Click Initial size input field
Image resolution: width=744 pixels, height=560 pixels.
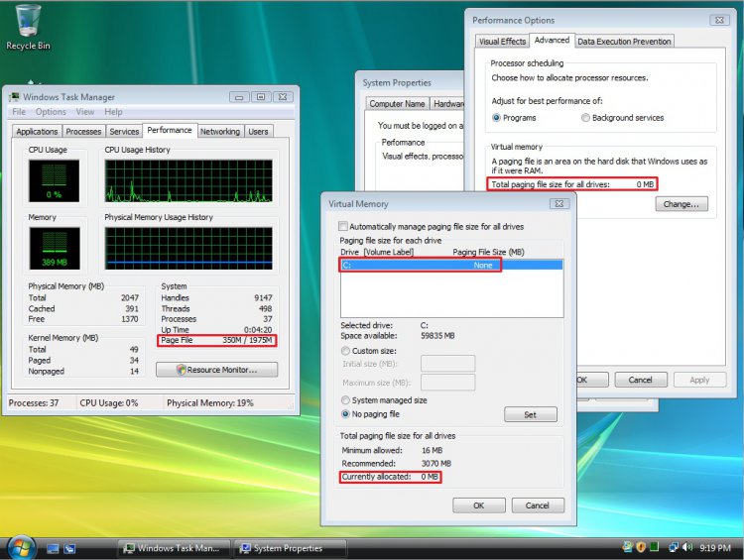448,364
